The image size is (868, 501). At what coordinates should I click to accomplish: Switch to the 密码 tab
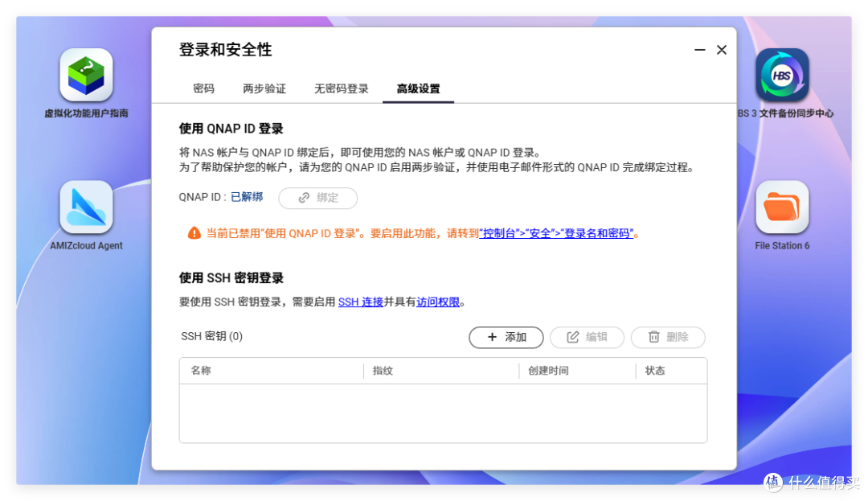203,88
